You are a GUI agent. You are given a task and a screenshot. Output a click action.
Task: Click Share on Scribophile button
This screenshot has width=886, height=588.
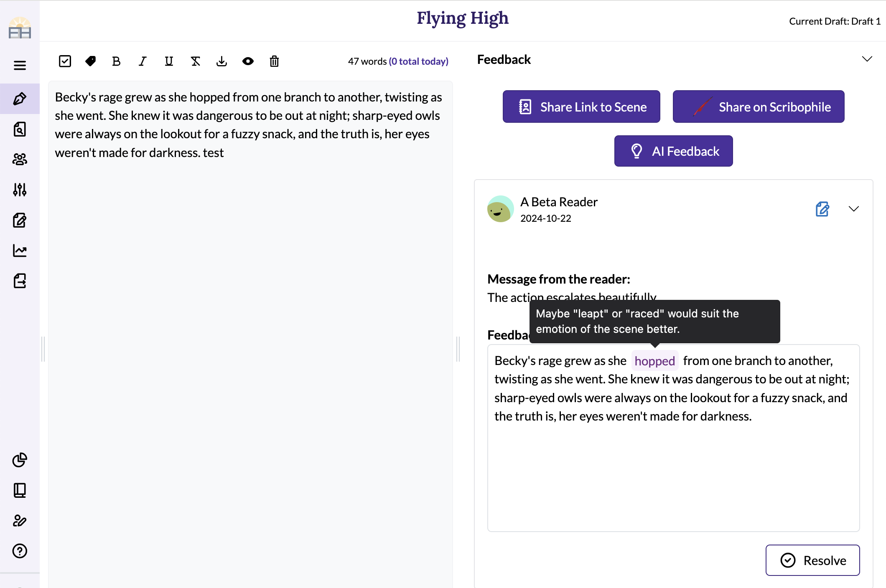tap(759, 107)
